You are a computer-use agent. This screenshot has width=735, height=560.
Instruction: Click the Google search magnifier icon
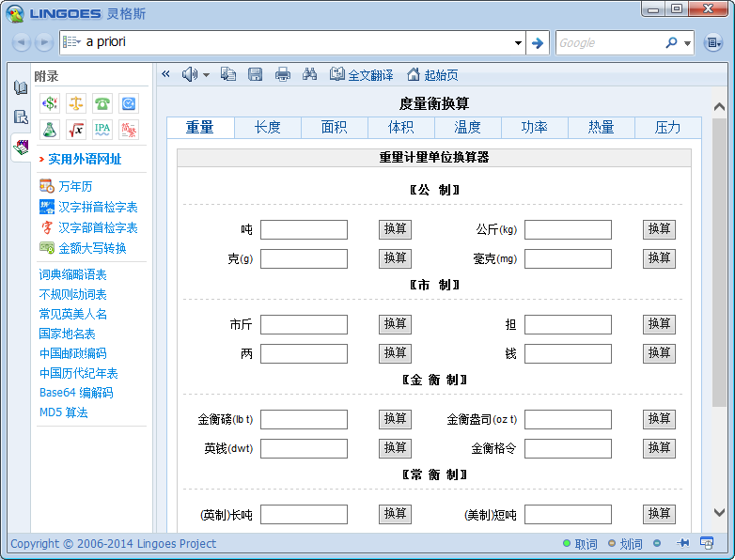pos(671,42)
